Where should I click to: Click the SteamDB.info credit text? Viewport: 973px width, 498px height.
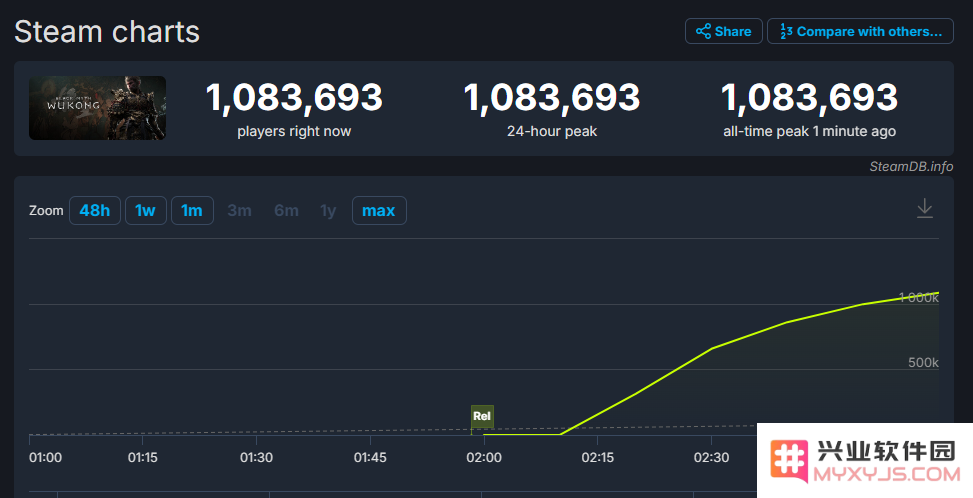click(x=911, y=166)
